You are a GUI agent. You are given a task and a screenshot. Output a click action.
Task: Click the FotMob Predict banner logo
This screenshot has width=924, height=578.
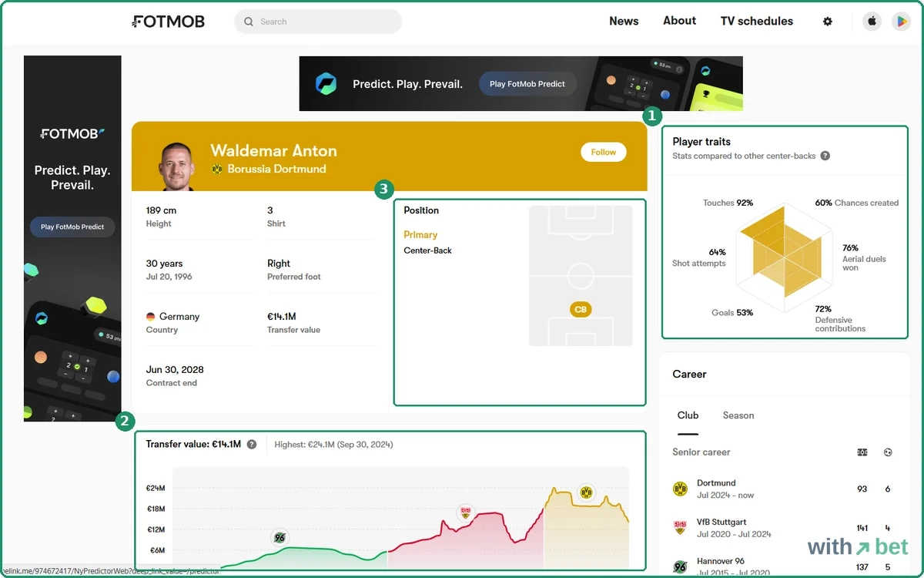326,84
